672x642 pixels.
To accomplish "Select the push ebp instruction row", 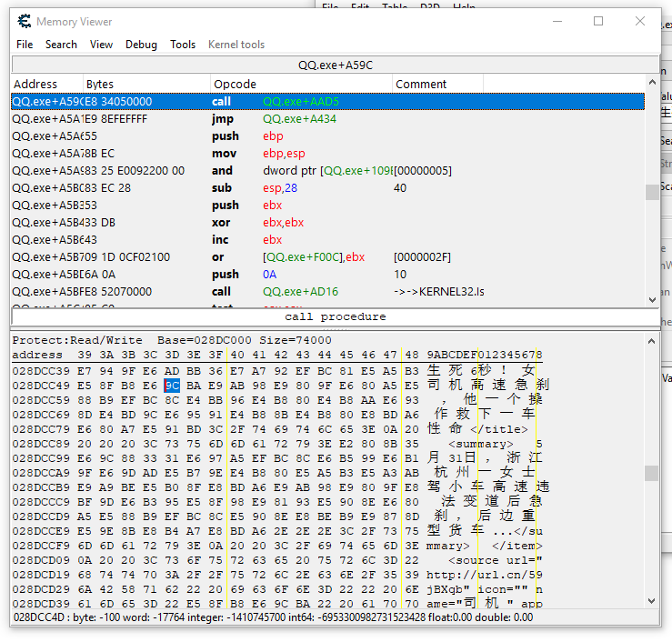I will pyautogui.click(x=328, y=135).
